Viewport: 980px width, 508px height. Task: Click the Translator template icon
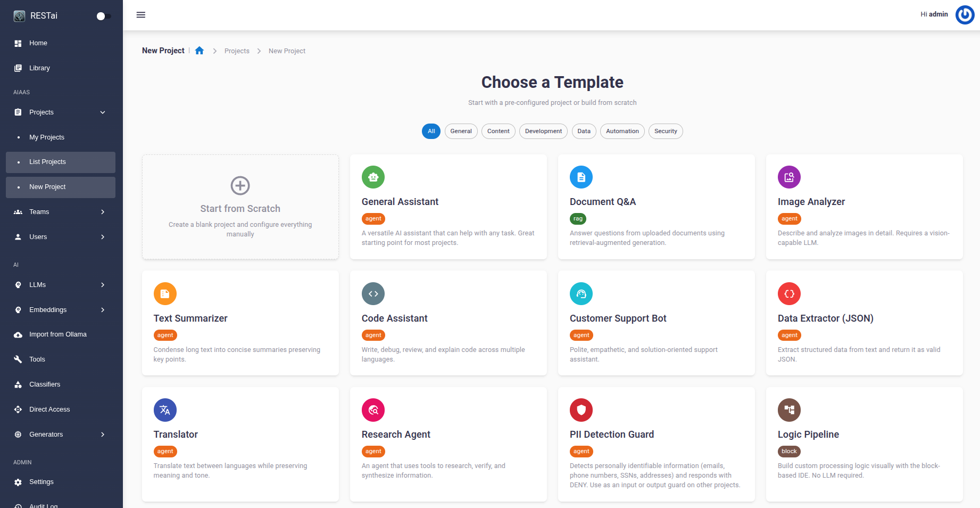click(x=165, y=410)
